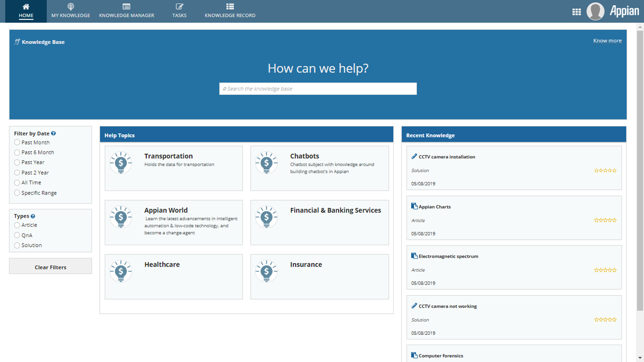Screen dimensions: 644x362
Task: Click the CCTV camera installation solution icon
Action: click(414, 156)
